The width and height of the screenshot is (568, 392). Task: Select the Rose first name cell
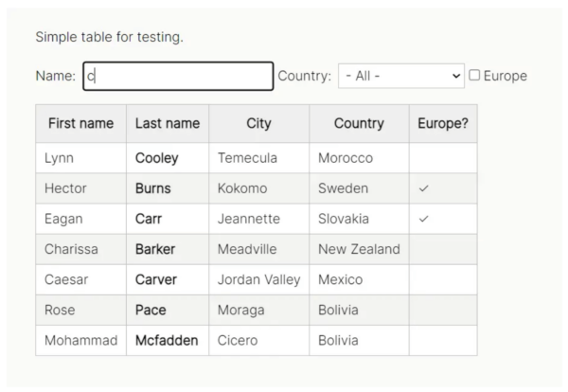(80, 311)
